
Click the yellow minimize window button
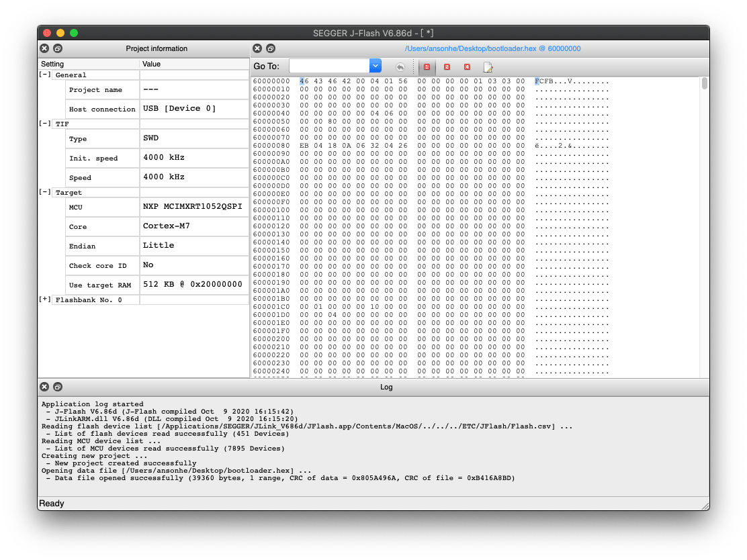pos(60,33)
